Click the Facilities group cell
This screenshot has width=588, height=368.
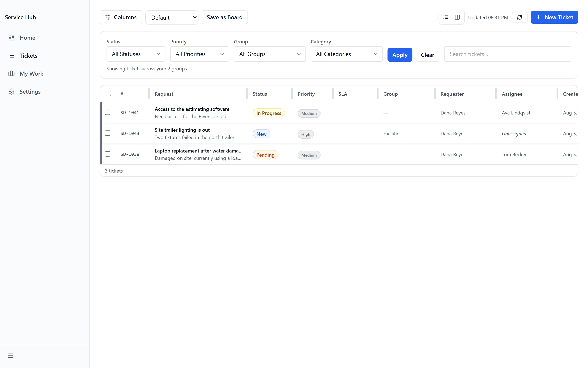pyautogui.click(x=392, y=134)
